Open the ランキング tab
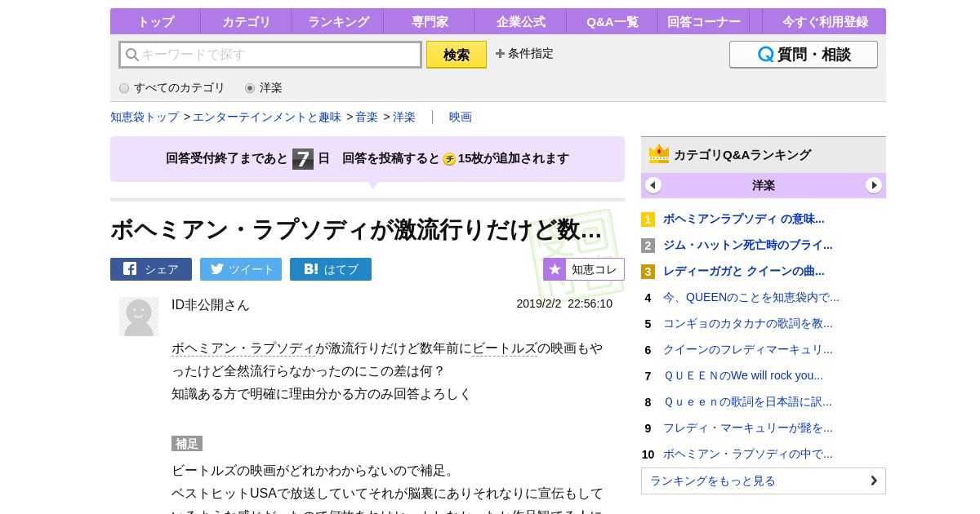The image size is (980, 514). coord(338,22)
